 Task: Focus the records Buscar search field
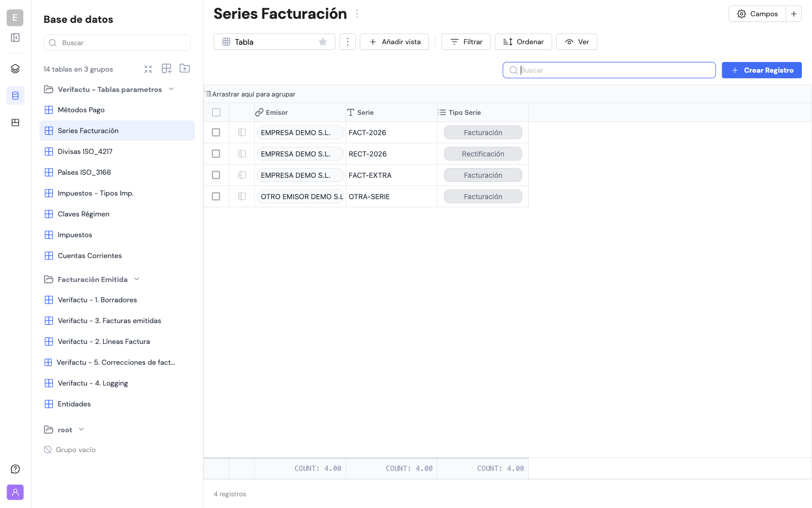click(609, 70)
